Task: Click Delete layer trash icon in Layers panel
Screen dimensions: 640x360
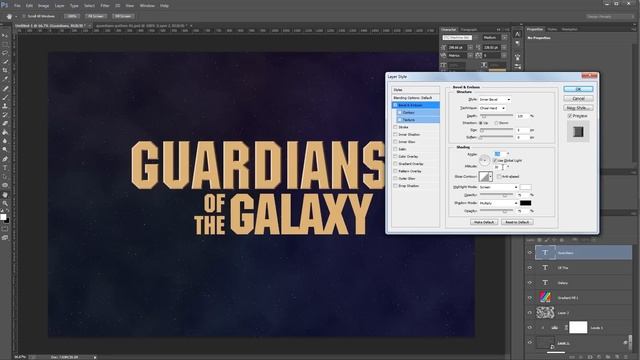Action: pyautogui.click(x=627, y=357)
